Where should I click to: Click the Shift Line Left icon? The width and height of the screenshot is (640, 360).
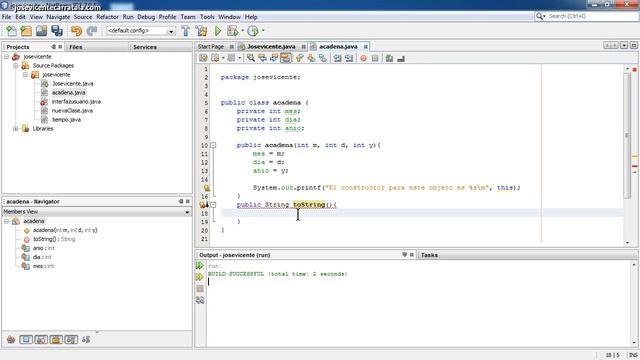coord(337,58)
